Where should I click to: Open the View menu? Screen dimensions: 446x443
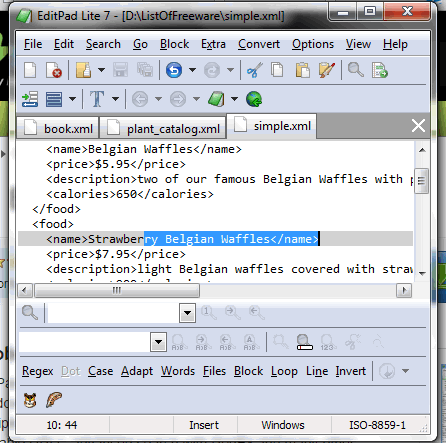point(358,44)
